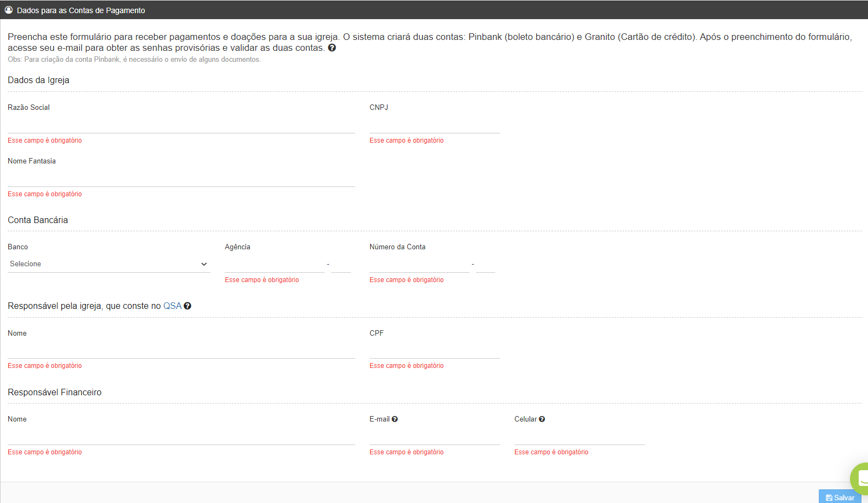This screenshot has width=868, height=503.
Task: Show the Celular field help tooltip icon
Action: (542, 419)
